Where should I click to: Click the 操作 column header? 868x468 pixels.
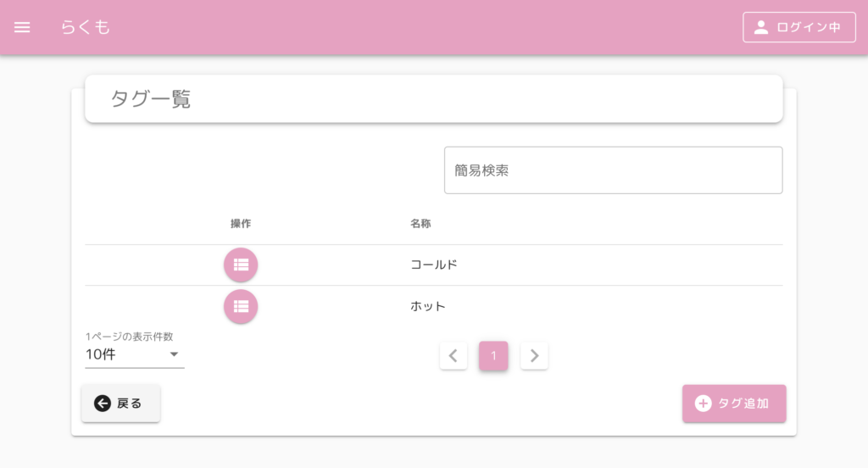pos(241,224)
